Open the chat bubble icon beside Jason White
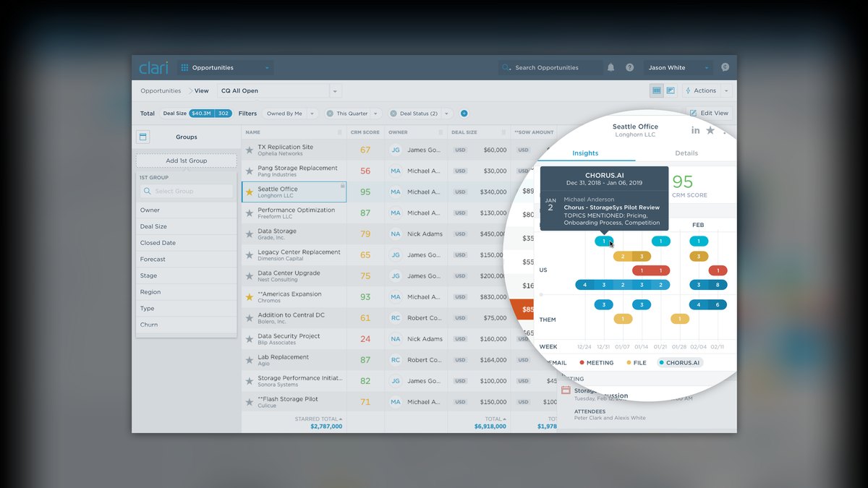The width and height of the screenshot is (868, 488). 725,67
